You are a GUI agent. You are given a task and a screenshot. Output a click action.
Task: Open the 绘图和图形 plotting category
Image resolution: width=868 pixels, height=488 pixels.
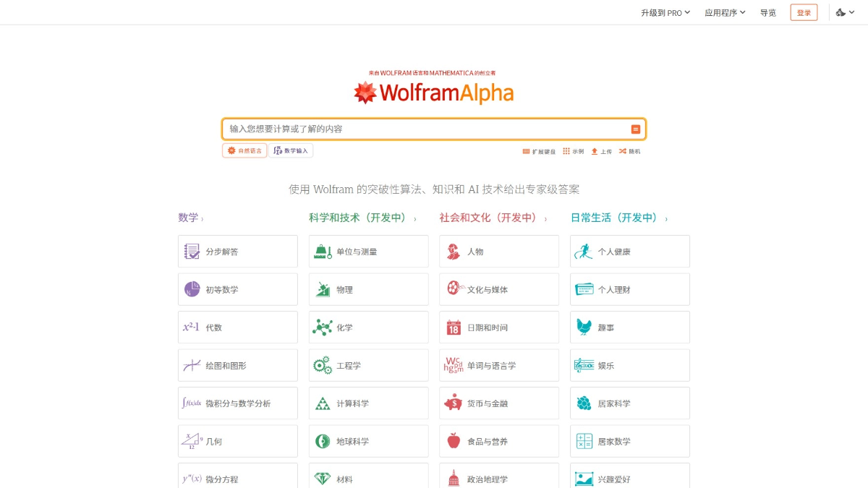(x=238, y=365)
